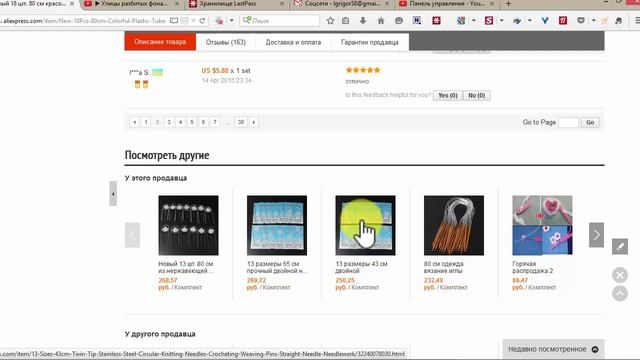Go to the previous reviews page arrow

click(134, 122)
